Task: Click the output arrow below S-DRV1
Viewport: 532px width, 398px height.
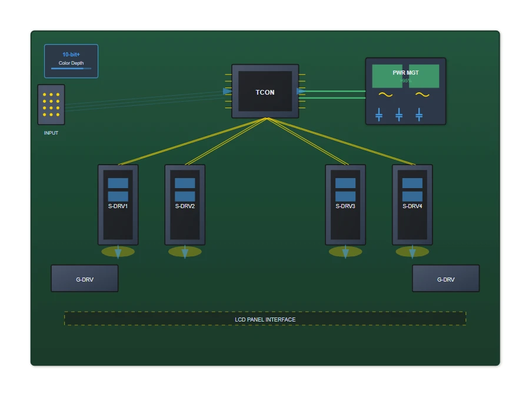Action: pos(118,252)
